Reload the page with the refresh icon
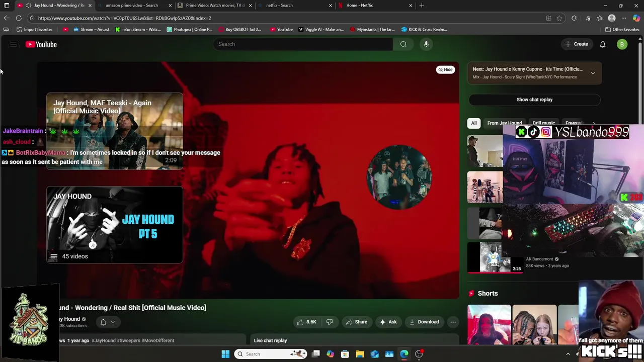Image resolution: width=644 pixels, height=362 pixels. point(19,18)
